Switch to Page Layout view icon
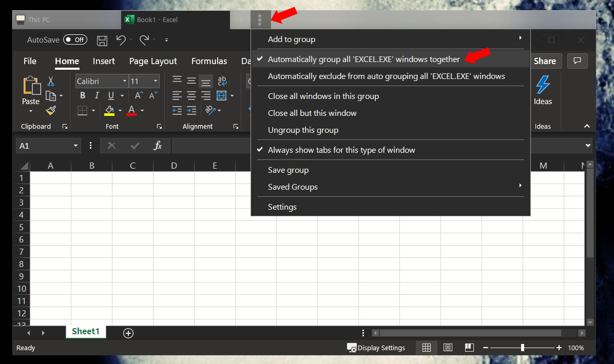Screen dimensions: 614x364 coord(448,348)
